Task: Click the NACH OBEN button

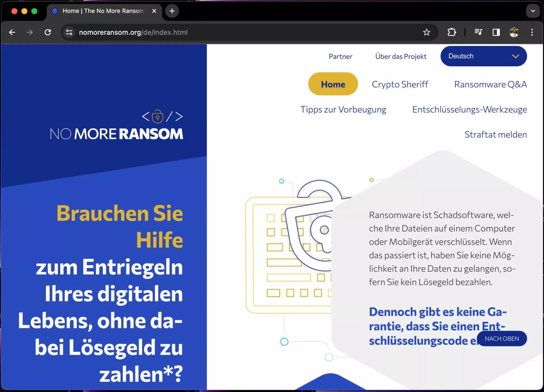Action: point(502,338)
